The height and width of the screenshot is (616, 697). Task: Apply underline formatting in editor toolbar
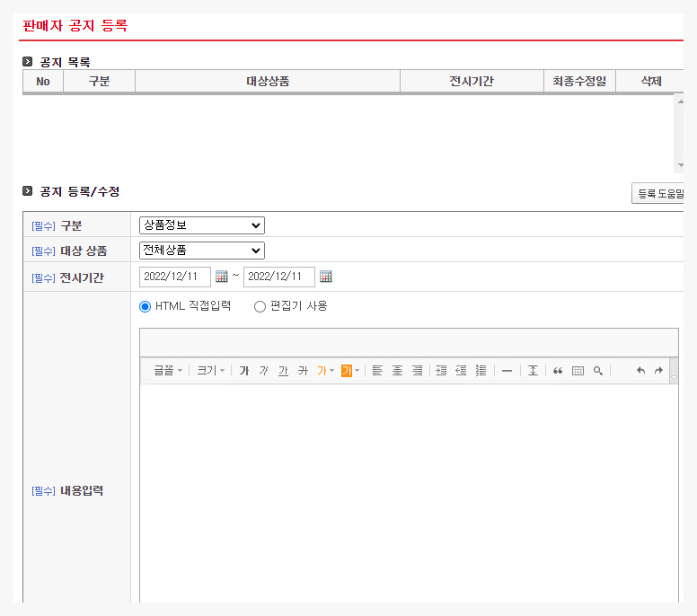284,371
